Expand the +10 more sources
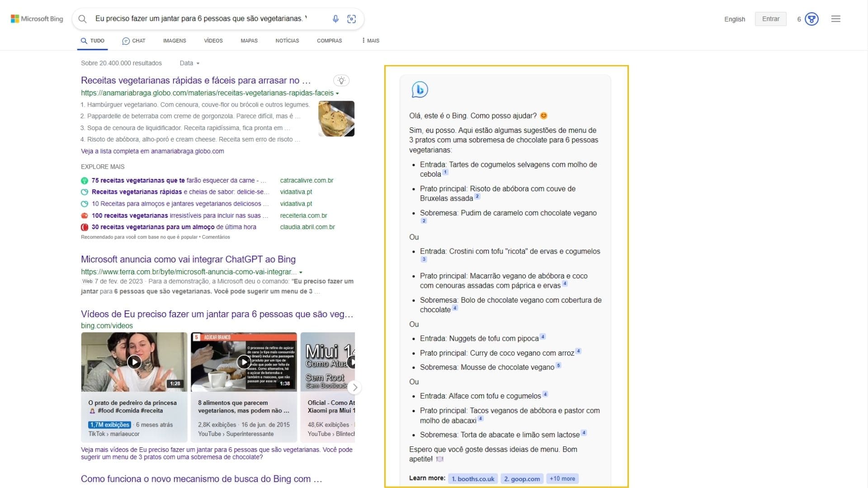This screenshot has height=488, width=868. [562, 479]
